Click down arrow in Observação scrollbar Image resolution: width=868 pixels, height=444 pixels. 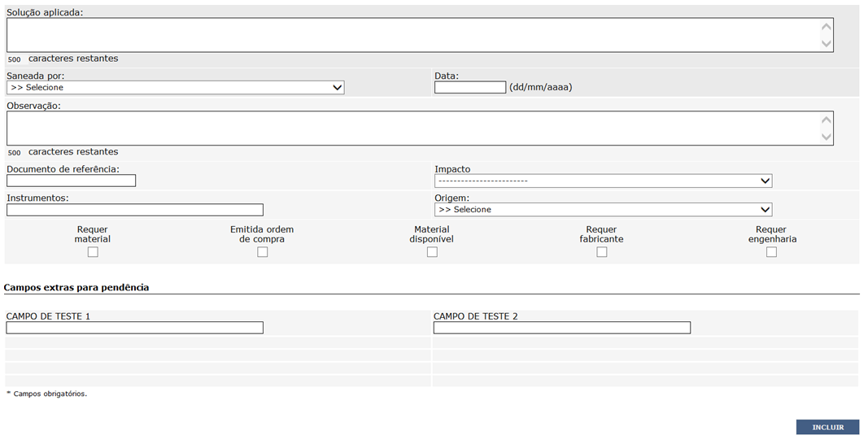[827, 137]
